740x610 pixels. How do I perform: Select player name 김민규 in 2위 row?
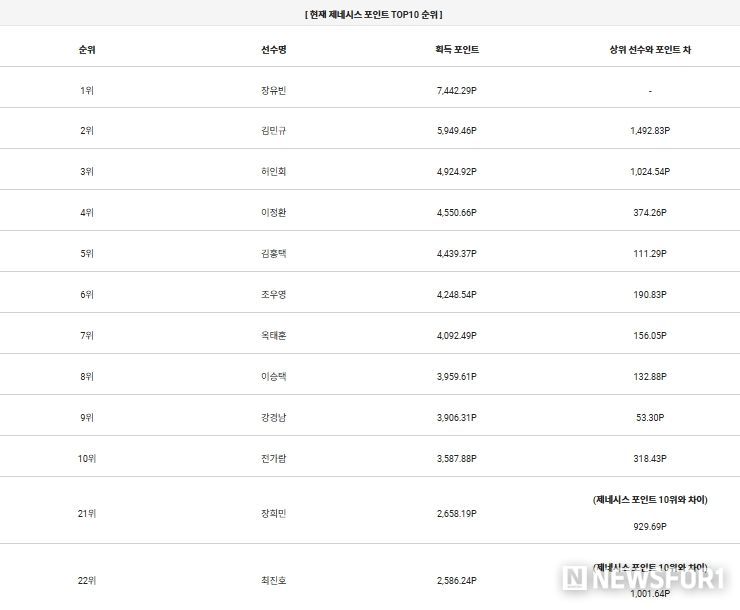[x=274, y=131]
